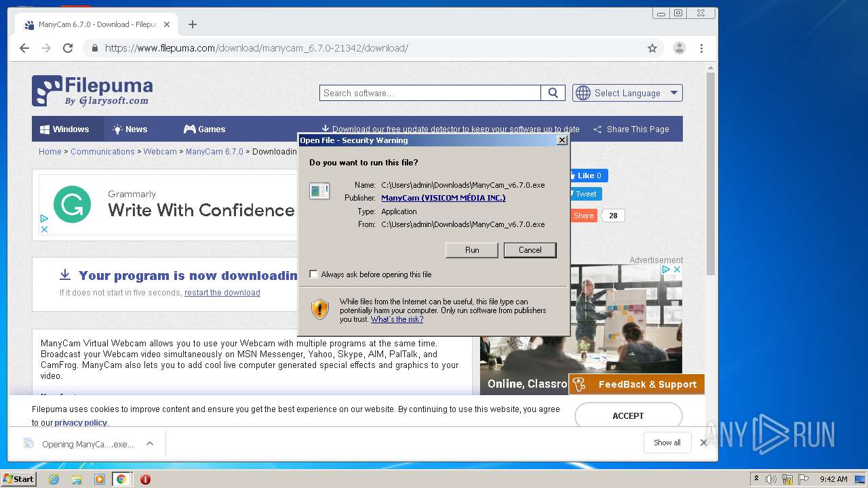Open the Windows category in nav bar
The image size is (868, 488).
coord(64,129)
